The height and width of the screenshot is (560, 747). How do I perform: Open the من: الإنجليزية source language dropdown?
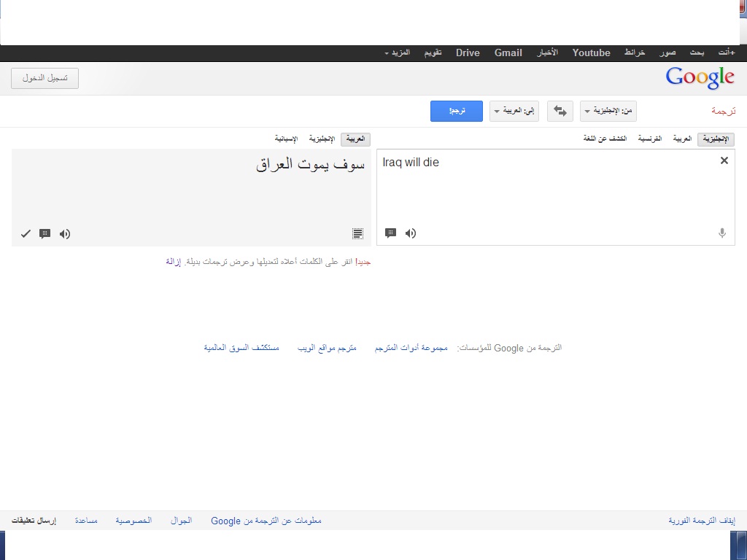[x=608, y=111]
